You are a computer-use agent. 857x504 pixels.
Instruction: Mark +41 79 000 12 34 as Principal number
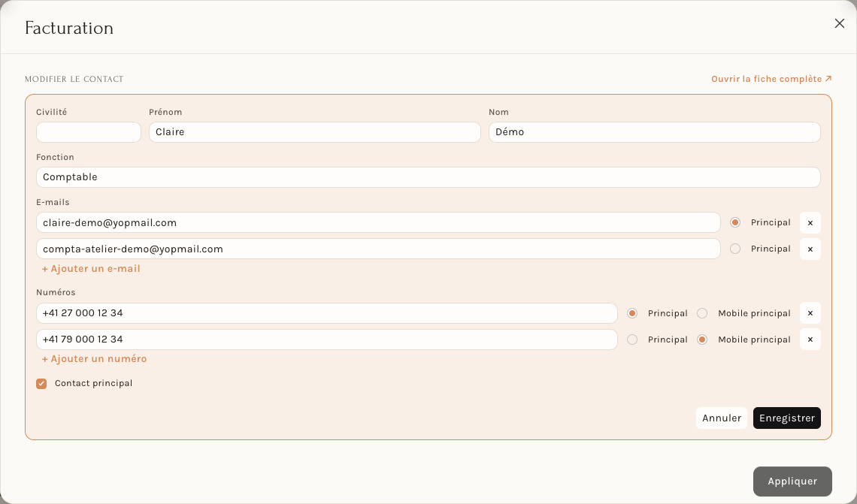coord(632,339)
